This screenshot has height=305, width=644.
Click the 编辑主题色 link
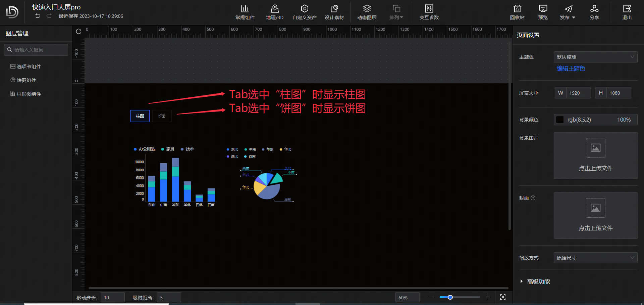click(x=571, y=69)
